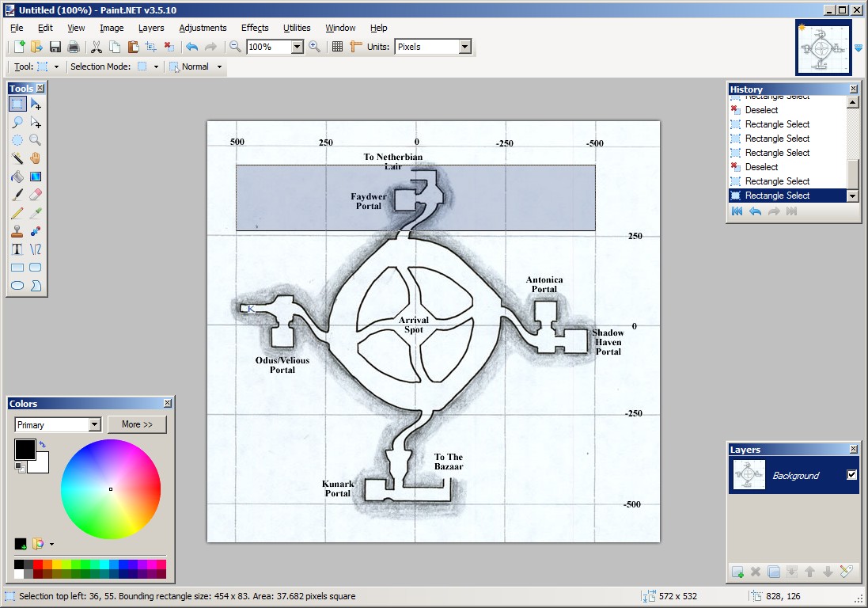868x608 pixels.
Task: Select the Text tool
Action: point(17,249)
